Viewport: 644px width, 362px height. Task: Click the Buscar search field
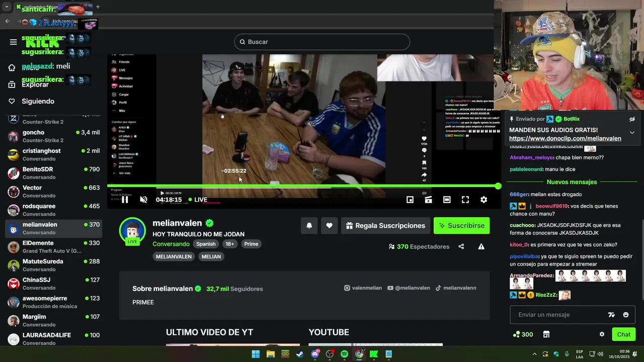[x=322, y=42]
